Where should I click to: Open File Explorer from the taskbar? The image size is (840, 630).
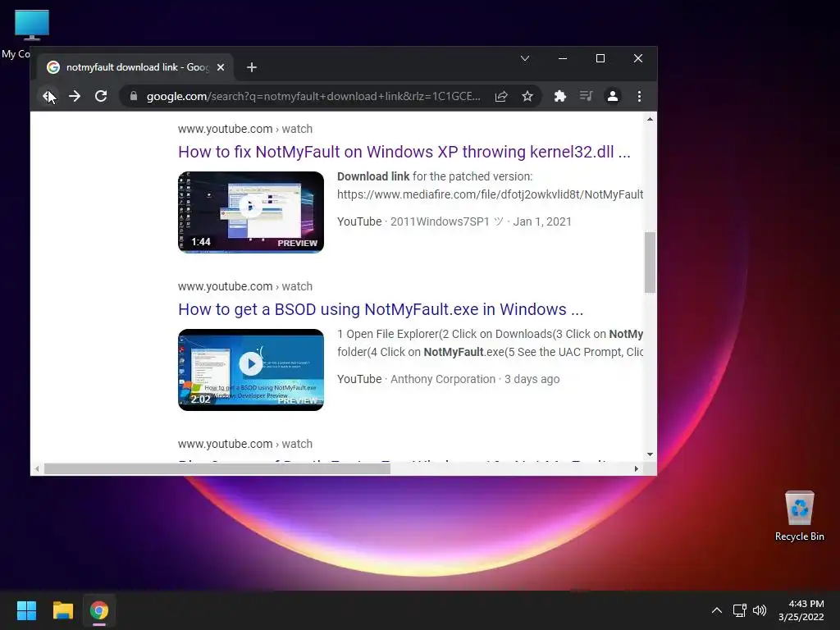pyautogui.click(x=62, y=610)
